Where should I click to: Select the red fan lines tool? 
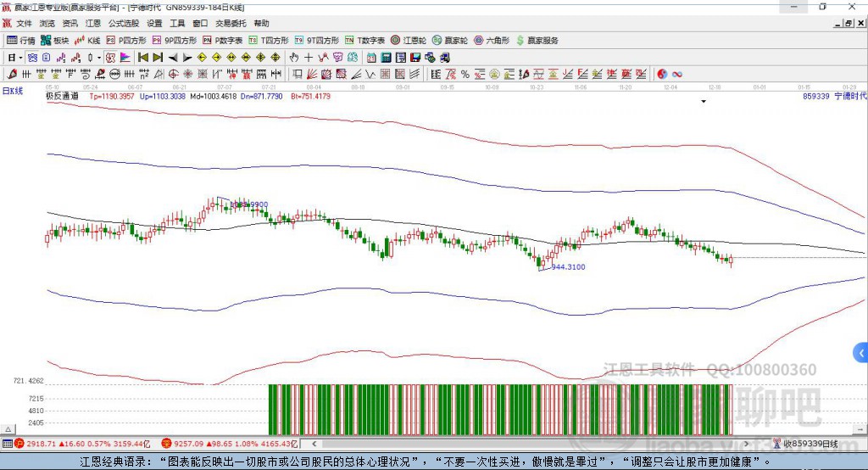pos(312,74)
